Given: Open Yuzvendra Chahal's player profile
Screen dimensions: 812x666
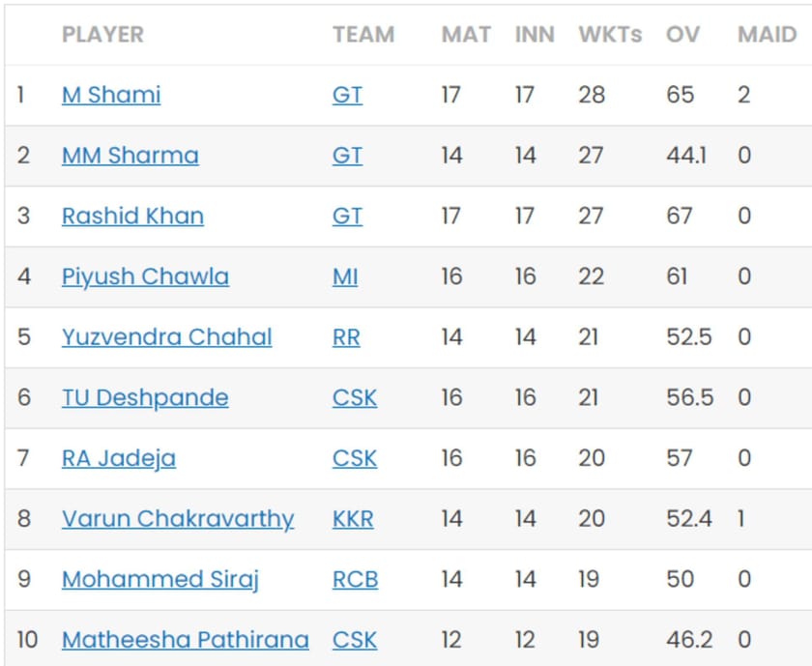Looking at the screenshot, I should (166, 337).
